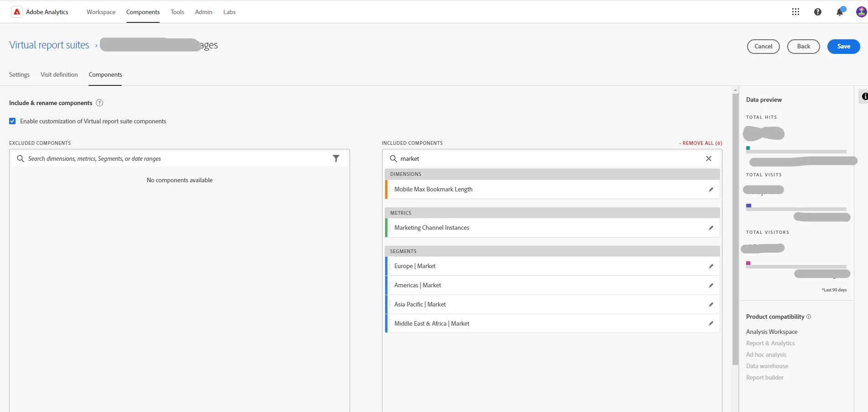
Task: Open the user profile avatar
Action: tap(862, 12)
